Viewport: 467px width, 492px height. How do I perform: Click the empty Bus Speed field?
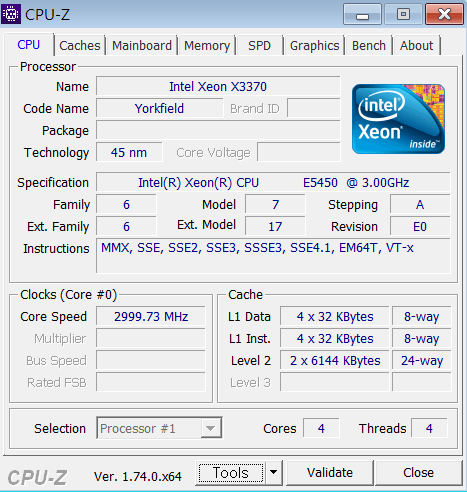coord(151,361)
